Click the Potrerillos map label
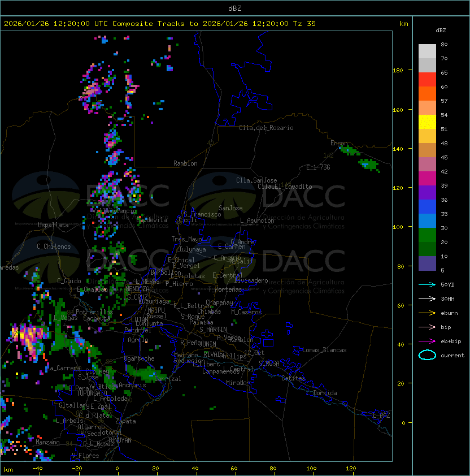Viewport: 470px width, 476px height. coord(94,312)
